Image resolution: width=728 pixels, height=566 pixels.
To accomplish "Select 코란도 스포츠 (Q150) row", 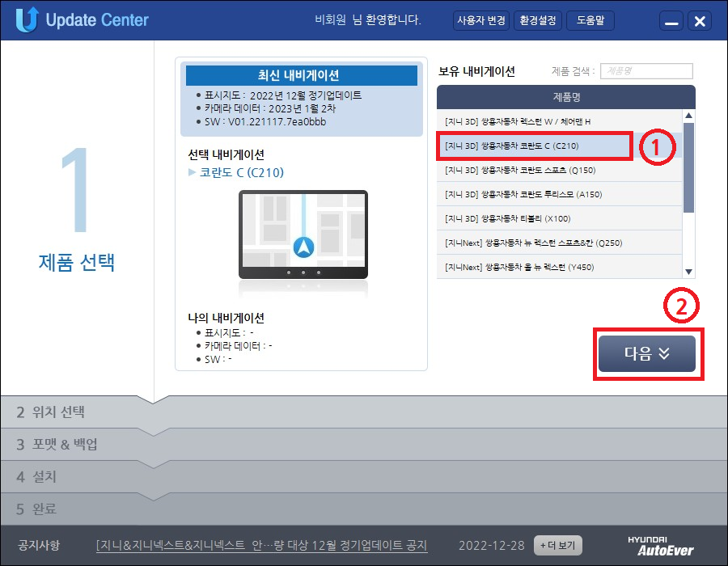I will (x=560, y=170).
